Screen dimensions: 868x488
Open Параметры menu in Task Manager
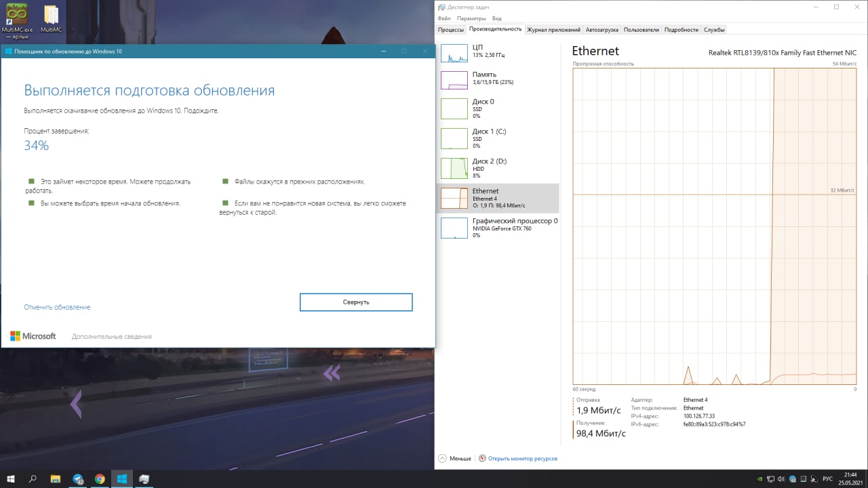471,18
